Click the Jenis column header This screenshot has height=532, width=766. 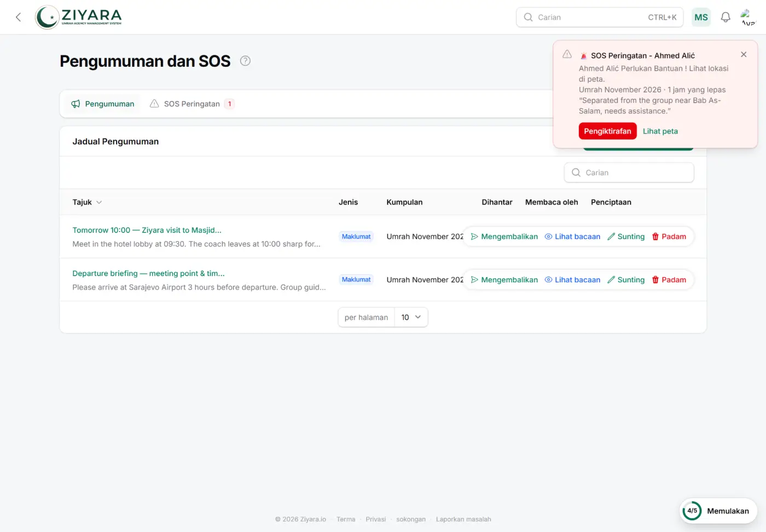coord(348,202)
